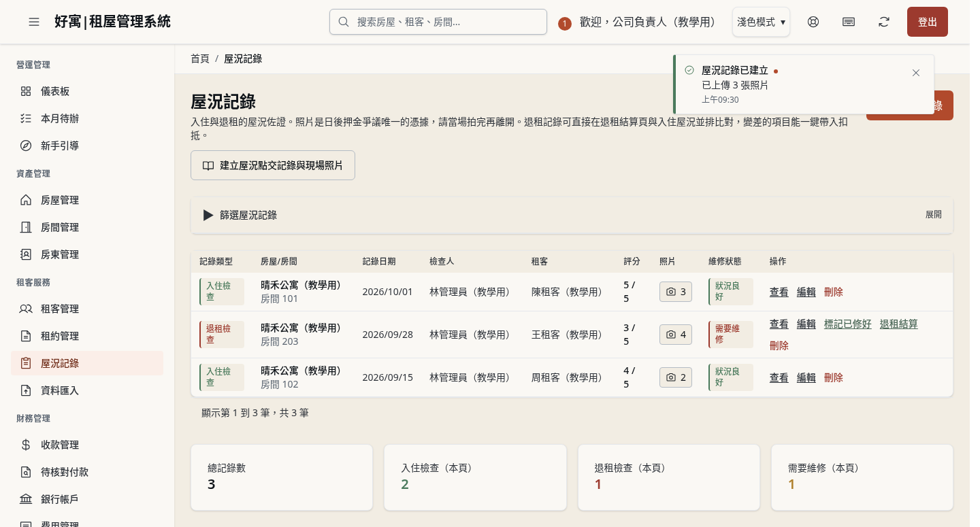Click 編輯 for 周租客 record
Image resolution: width=980 pixels, height=527 pixels.
(806, 377)
